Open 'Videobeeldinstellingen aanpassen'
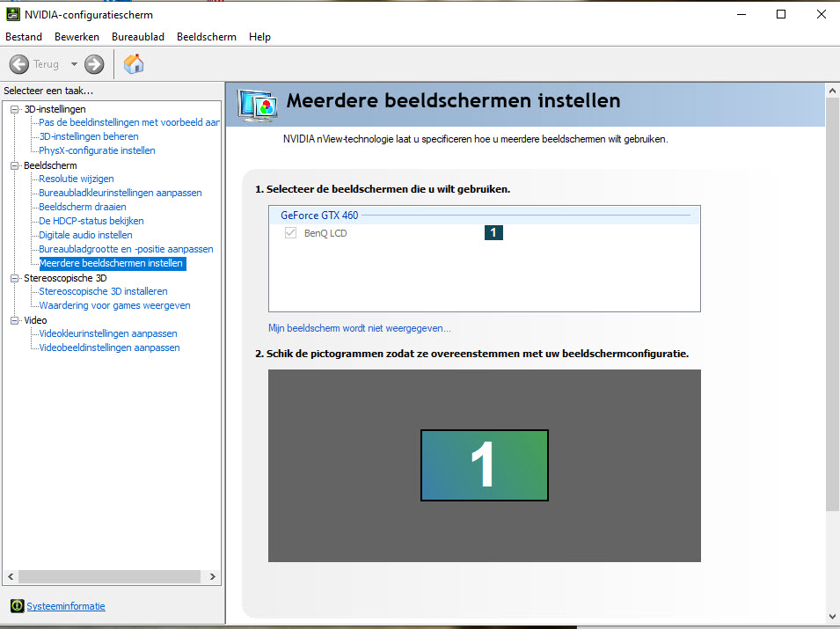This screenshot has height=629, width=840. (x=109, y=347)
